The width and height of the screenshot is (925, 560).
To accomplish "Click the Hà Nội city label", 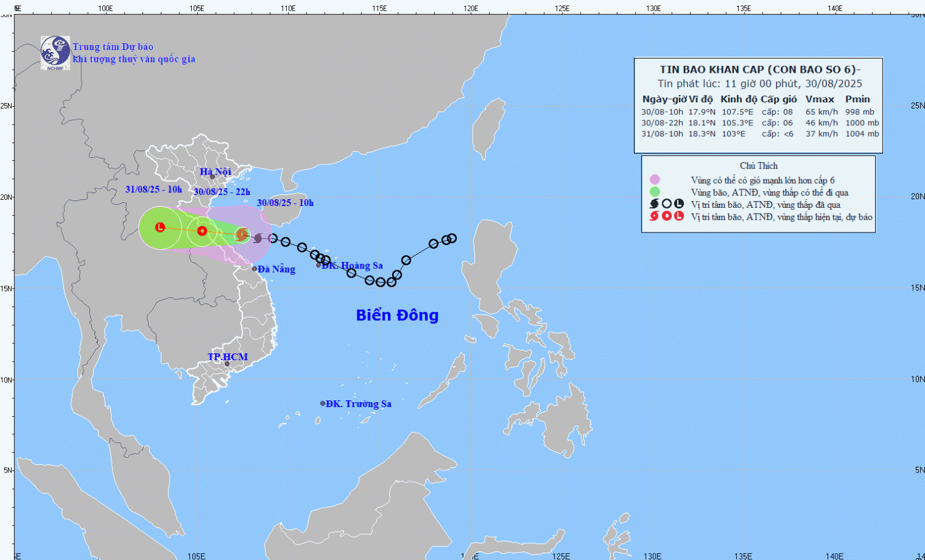I will coord(215,171).
